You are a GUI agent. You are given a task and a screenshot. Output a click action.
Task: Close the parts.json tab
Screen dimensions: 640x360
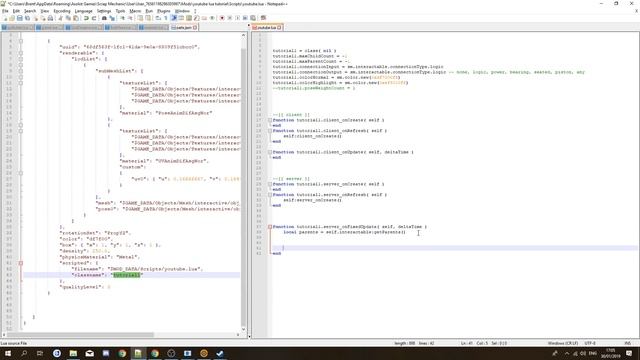195,27
